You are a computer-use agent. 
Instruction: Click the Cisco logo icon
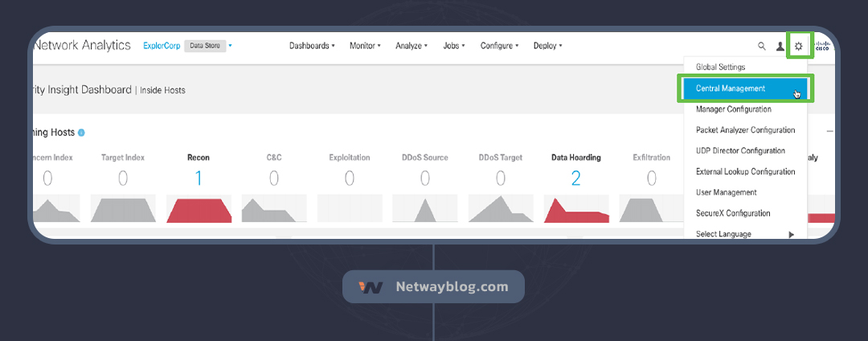pyautogui.click(x=822, y=47)
